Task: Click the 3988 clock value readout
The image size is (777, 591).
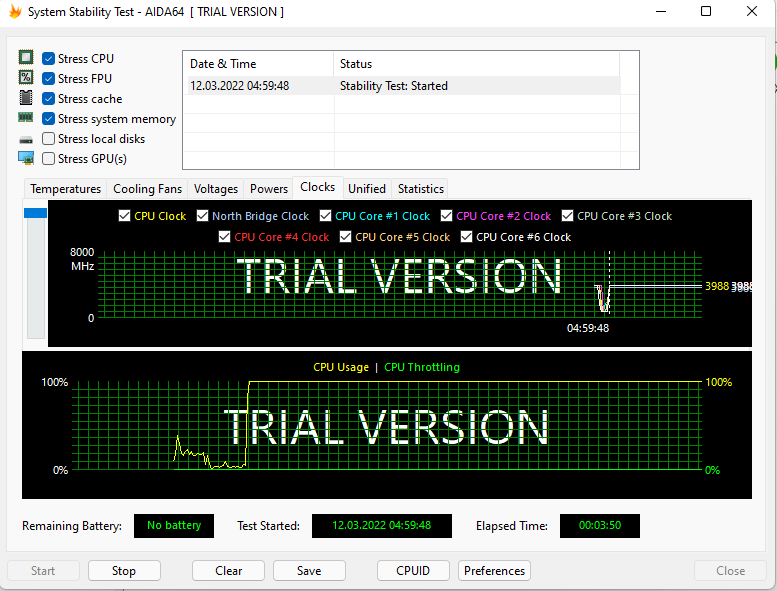Action: click(x=717, y=286)
